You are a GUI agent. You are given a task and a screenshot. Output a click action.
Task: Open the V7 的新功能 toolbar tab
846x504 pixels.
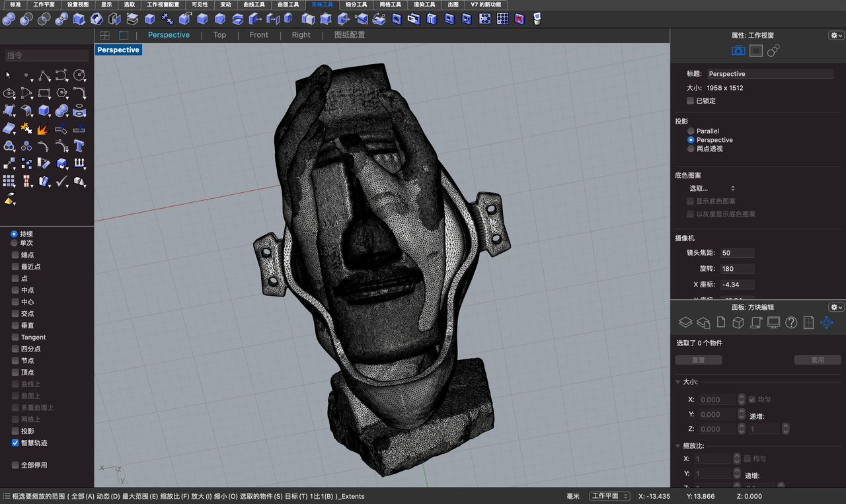486,4
